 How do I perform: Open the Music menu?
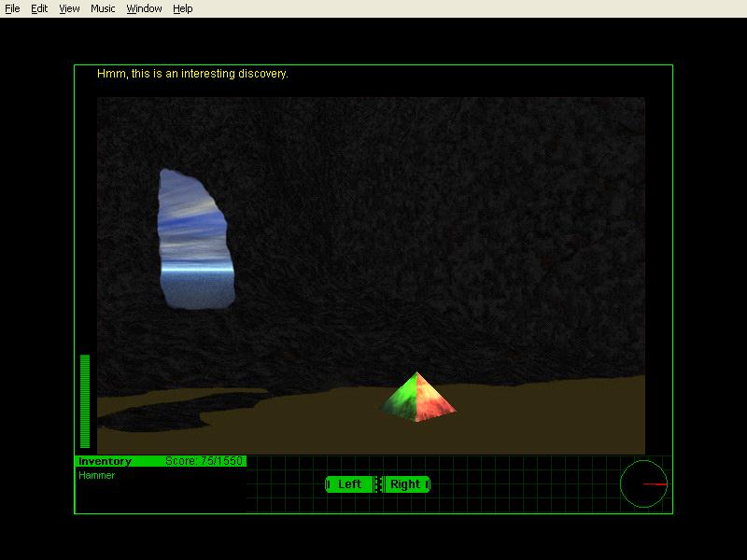click(x=102, y=8)
